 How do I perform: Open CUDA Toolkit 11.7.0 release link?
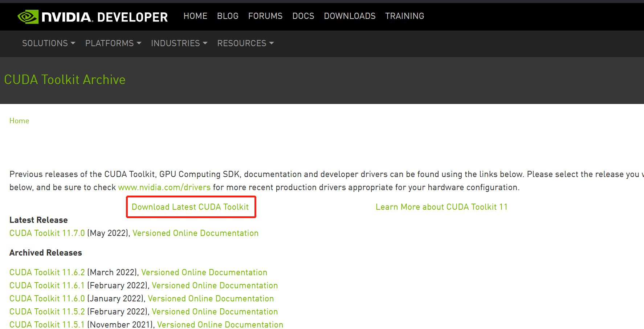tap(47, 233)
